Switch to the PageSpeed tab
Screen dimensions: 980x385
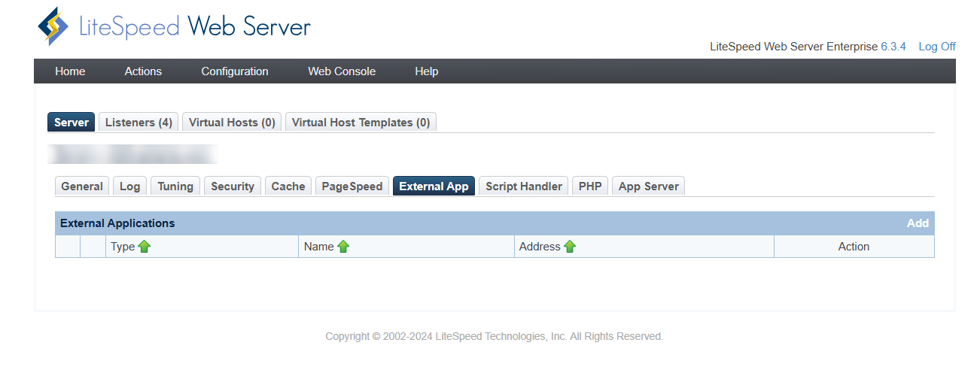(x=352, y=186)
